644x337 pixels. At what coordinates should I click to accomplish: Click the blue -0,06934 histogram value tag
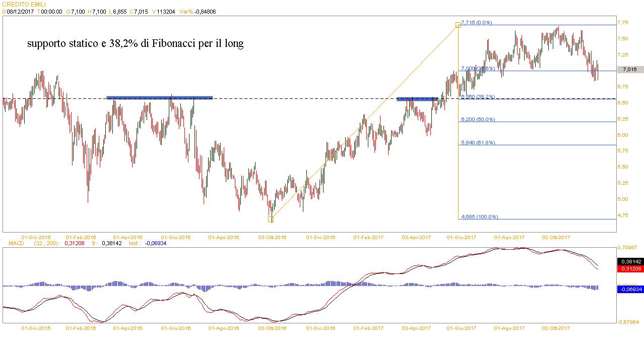click(630, 289)
